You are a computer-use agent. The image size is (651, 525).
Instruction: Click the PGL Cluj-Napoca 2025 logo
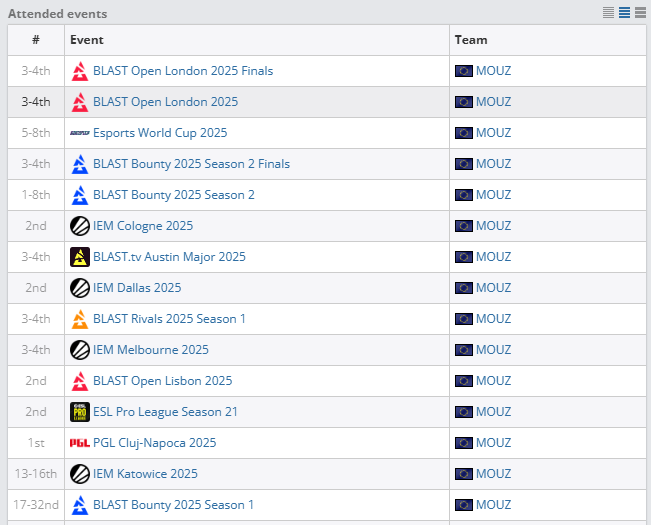coord(80,443)
